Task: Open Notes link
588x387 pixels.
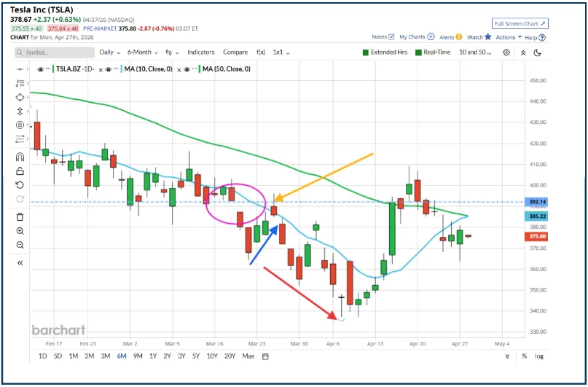Action: point(383,36)
